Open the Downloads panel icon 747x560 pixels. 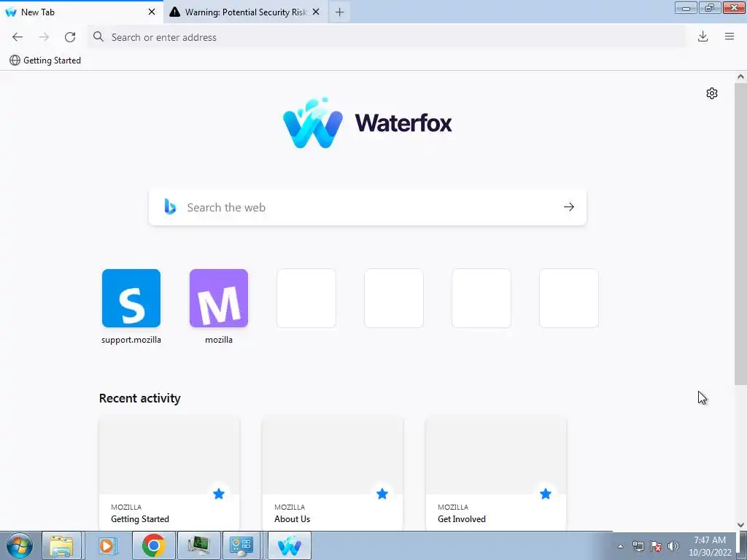703,36
